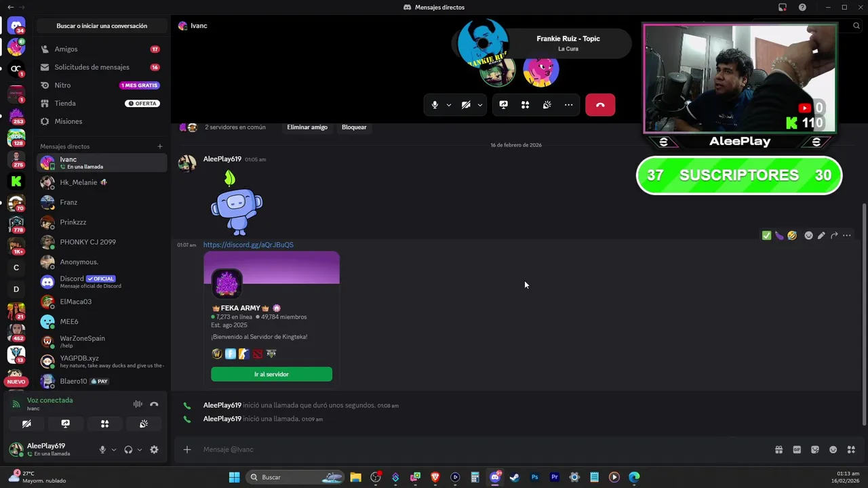The height and width of the screenshot is (488, 868).
Task: Open Windows Start menu
Action: coord(234,477)
